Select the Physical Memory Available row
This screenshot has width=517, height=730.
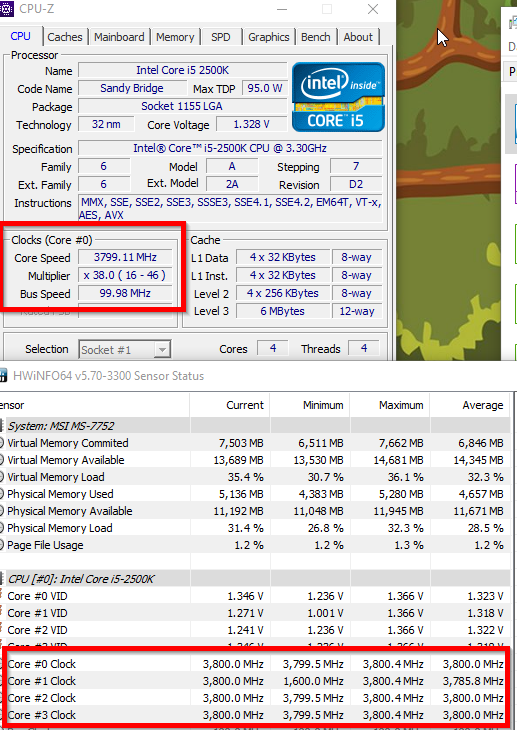(x=255, y=511)
